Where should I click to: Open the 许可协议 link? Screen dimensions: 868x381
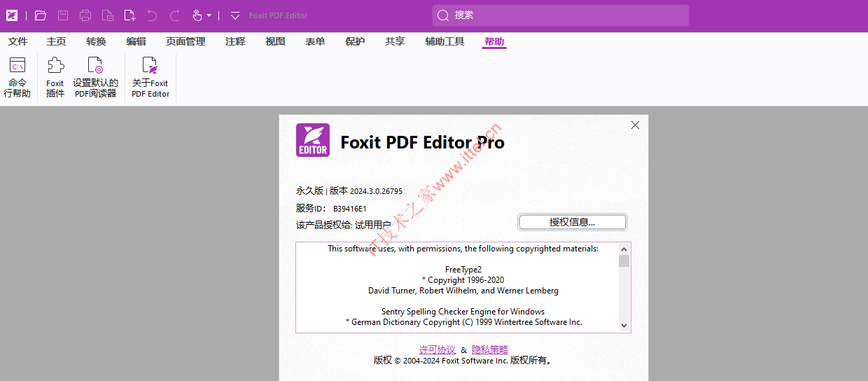click(437, 349)
